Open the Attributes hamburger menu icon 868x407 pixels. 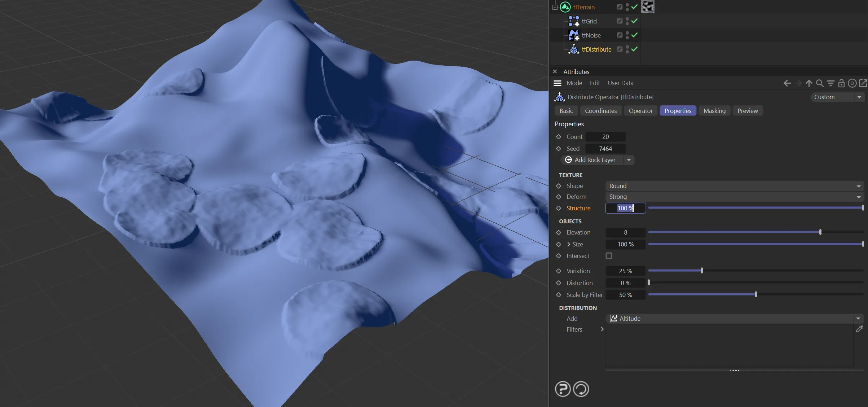pyautogui.click(x=558, y=83)
